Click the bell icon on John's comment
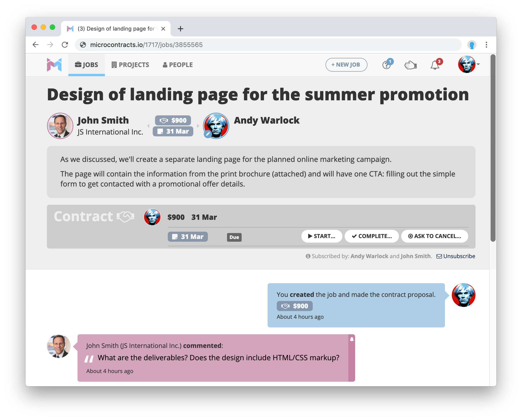Image resolution: width=522 pixels, height=420 pixels. click(x=351, y=339)
